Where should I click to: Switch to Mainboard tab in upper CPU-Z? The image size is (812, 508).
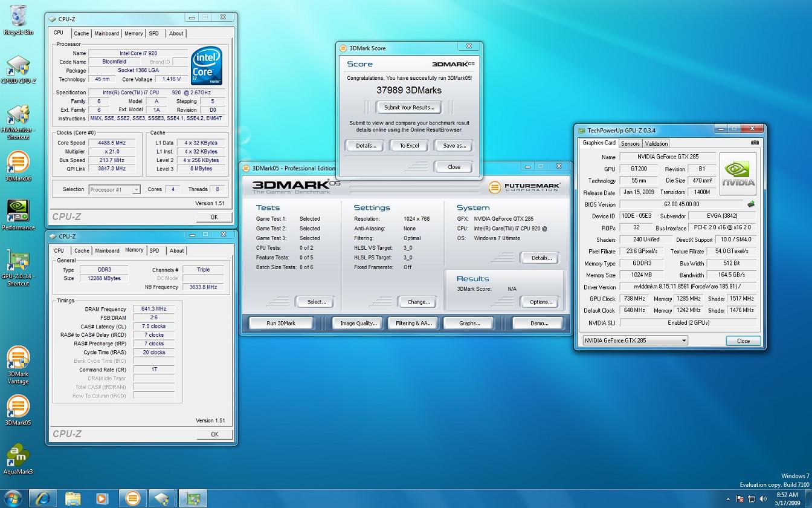(106, 33)
